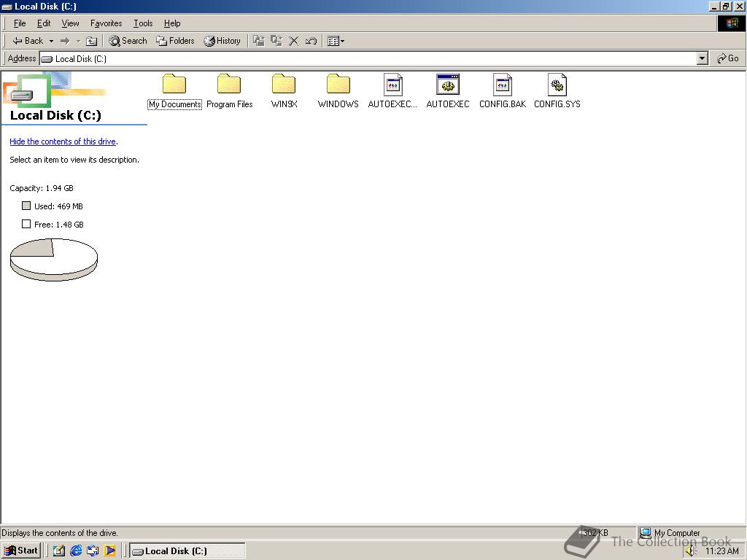Click the 'Used: 469 MB' label
This screenshot has width=747, height=560.
(x=58, y=206)
